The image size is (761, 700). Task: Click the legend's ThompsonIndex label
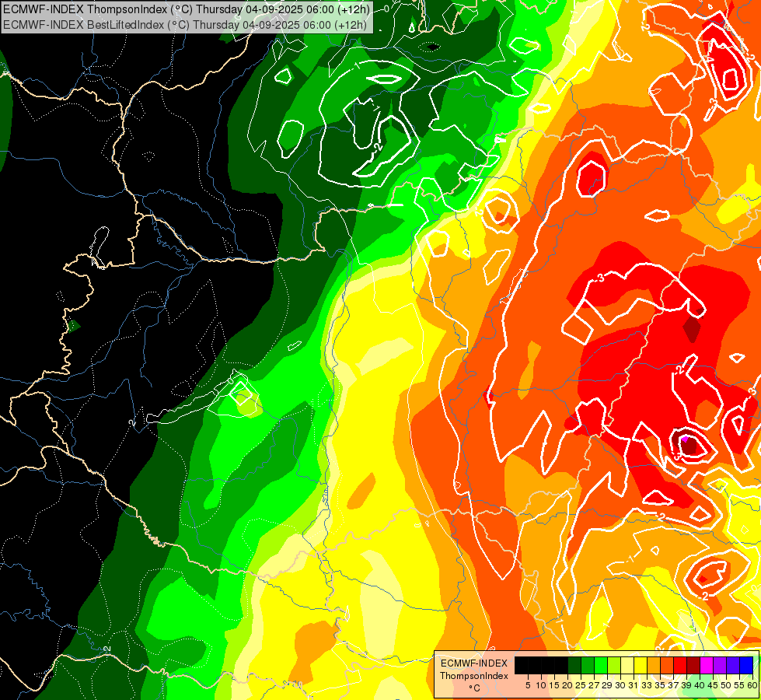coord(474,676)
